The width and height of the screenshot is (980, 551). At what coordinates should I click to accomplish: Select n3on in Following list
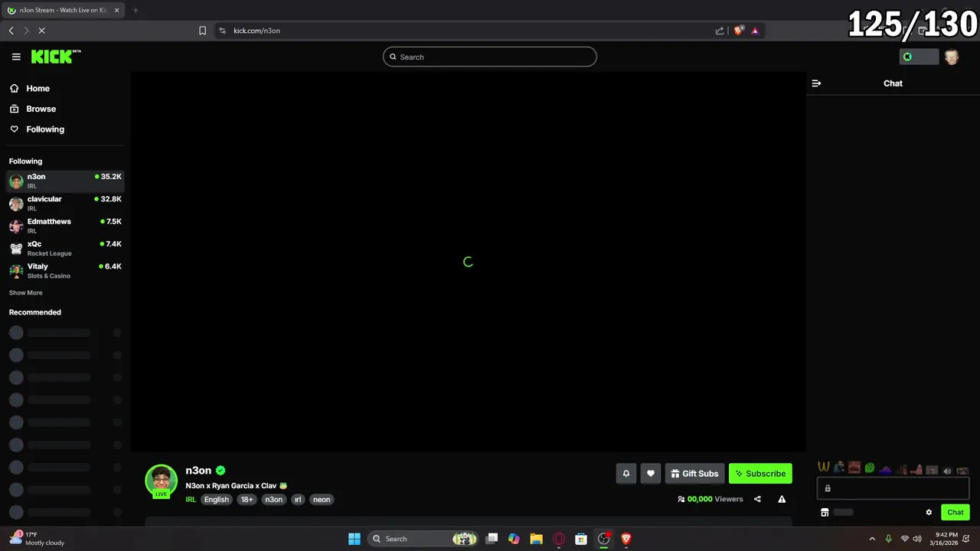click(65, 181)
